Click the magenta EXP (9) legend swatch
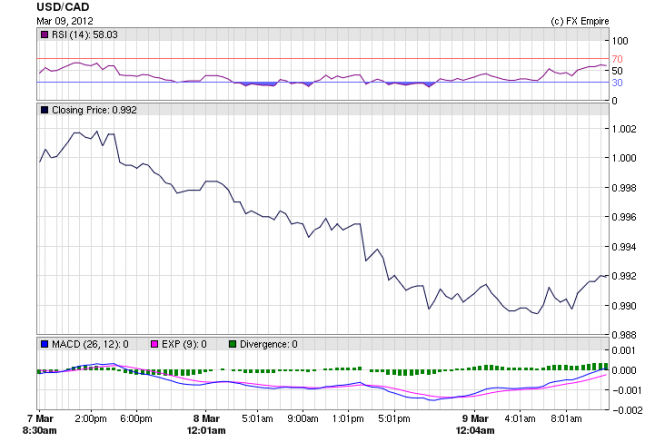This screenshot has height=442, width=645. pyautogui.click(x=155, y=344)
